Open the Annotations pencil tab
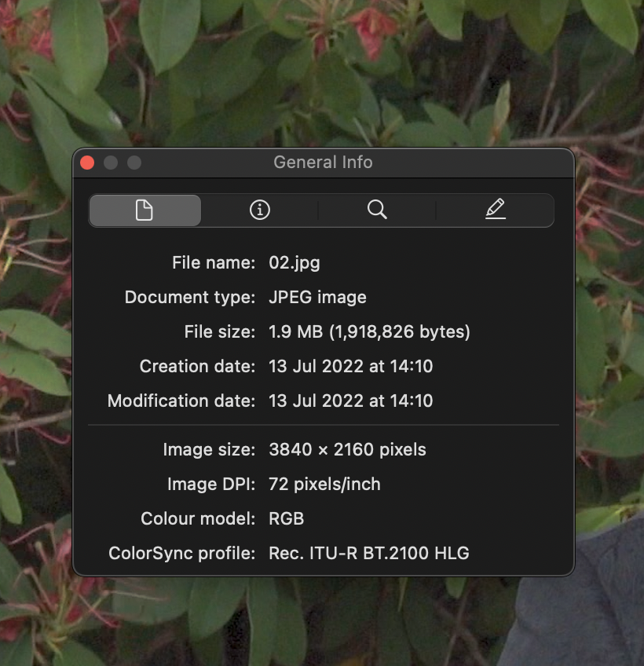 pyautogui.click(x=496, y=210)
